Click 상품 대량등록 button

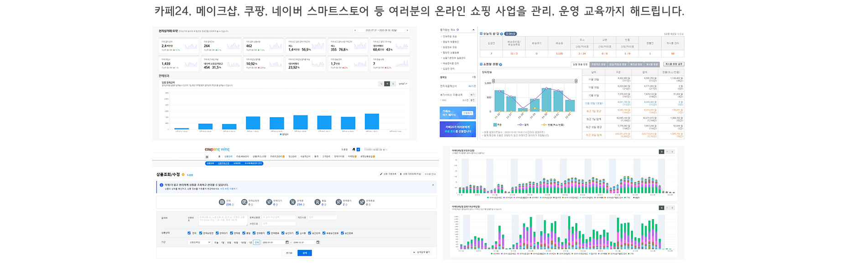tap(411, 174)
